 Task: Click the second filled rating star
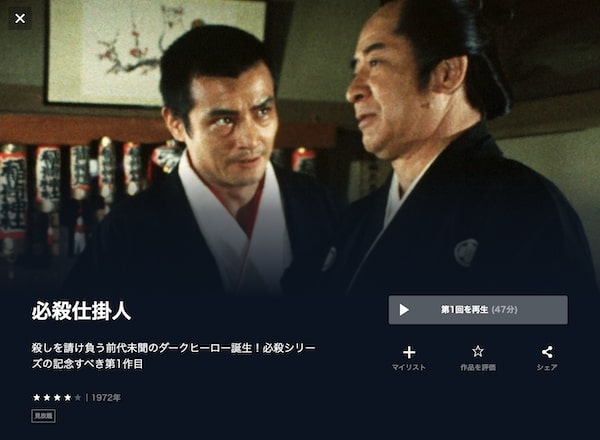pyautogui.click(x=47, y=398)
